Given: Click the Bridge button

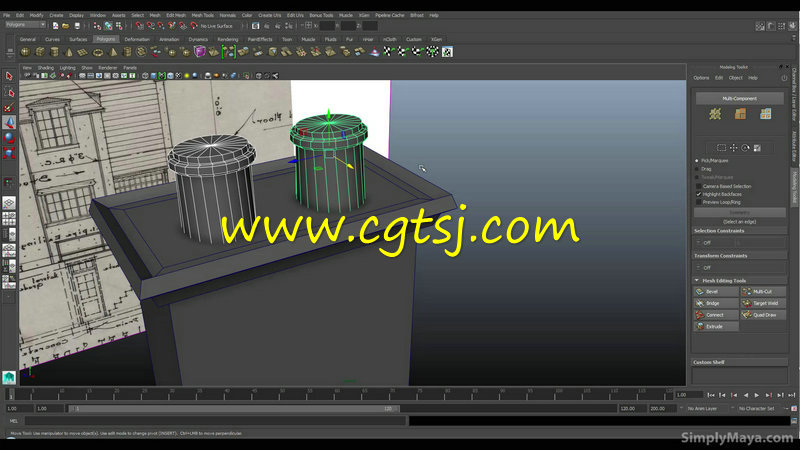Looking at the screenshot, I should click(716, 304).
